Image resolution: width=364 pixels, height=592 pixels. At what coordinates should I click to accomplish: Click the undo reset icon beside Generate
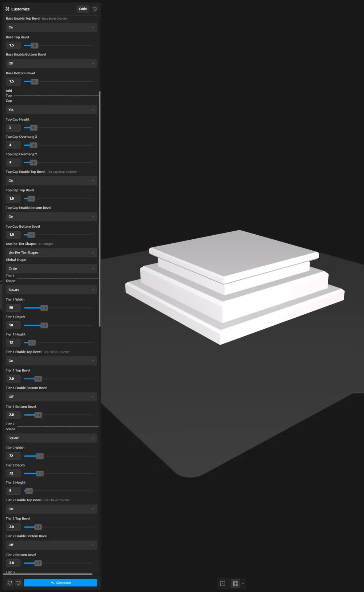point(19,583)
